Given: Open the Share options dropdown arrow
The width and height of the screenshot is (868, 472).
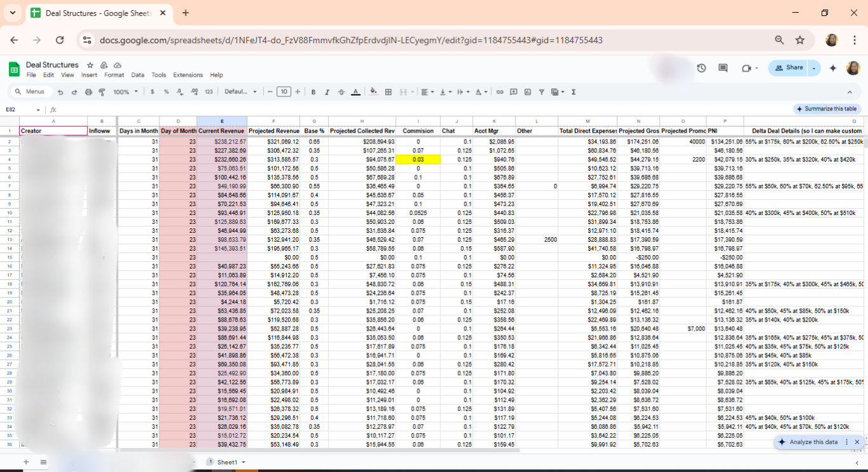Looking at the screenshot, I should (814, 68).
